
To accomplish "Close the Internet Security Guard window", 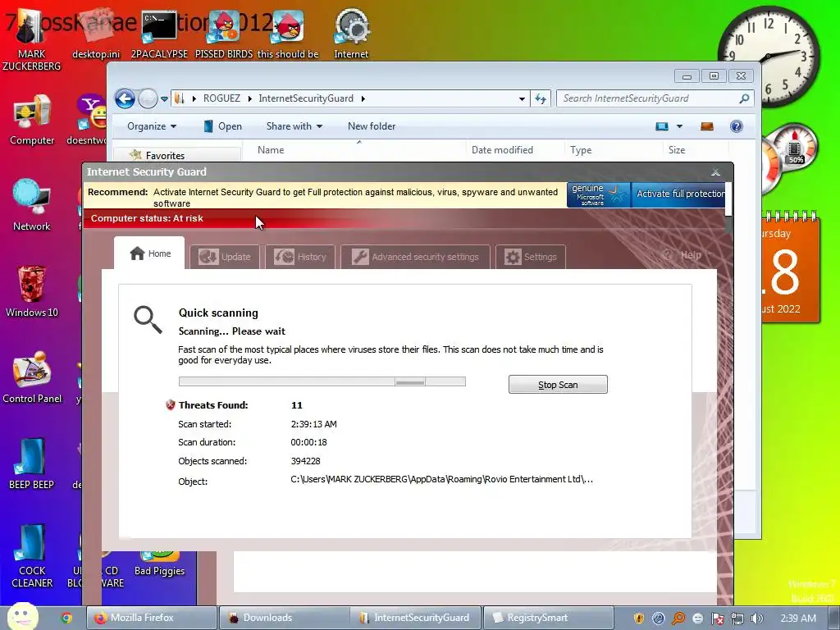I will pos(715,172).
